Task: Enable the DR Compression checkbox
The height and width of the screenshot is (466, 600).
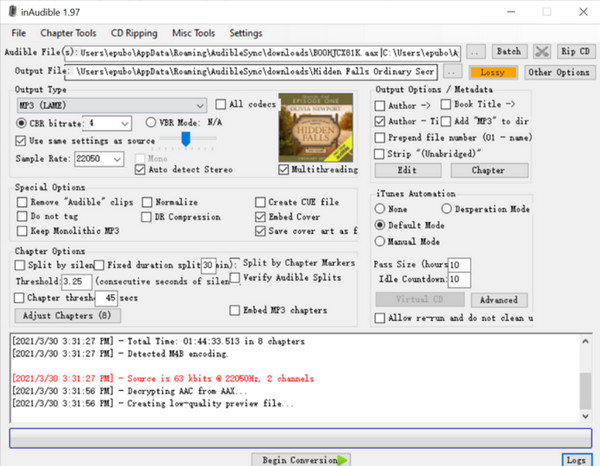Action: point(146,217)
